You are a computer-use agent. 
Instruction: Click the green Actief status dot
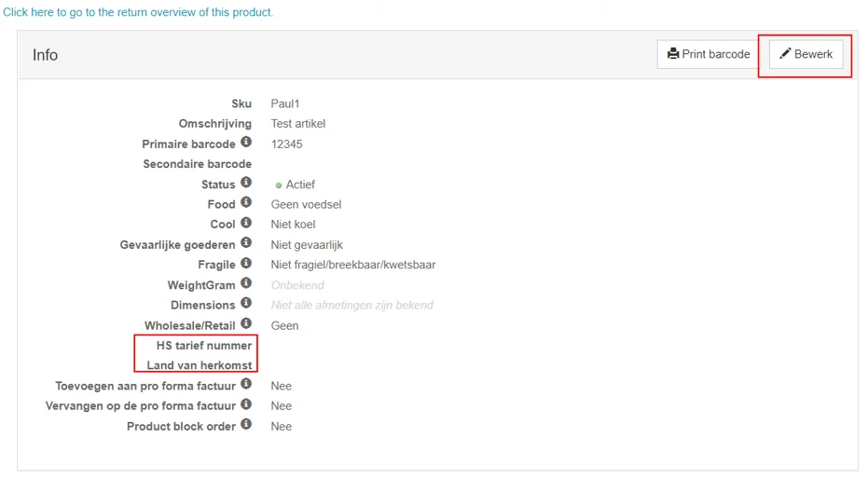click(279, 185)
